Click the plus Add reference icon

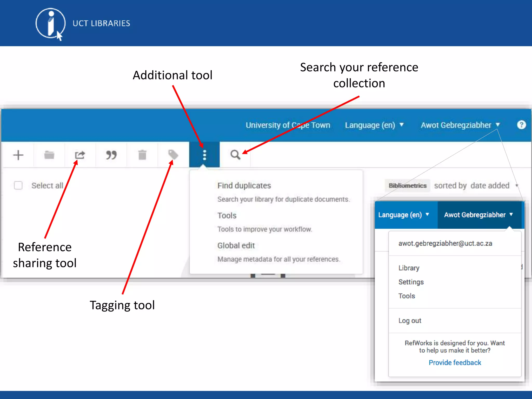18,155
